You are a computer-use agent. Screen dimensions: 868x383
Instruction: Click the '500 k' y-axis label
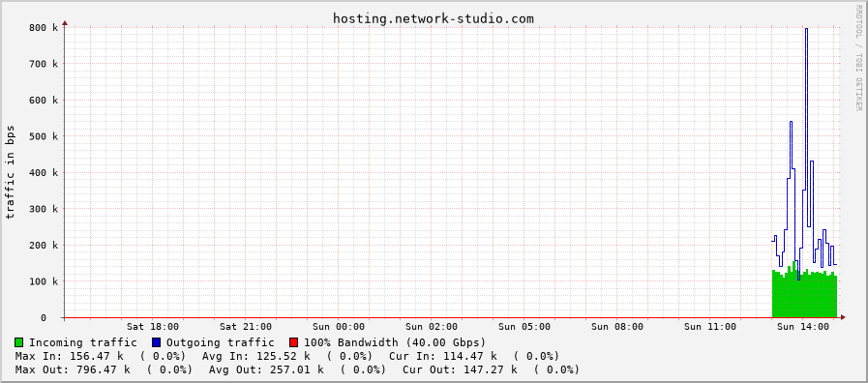(44, 136)
